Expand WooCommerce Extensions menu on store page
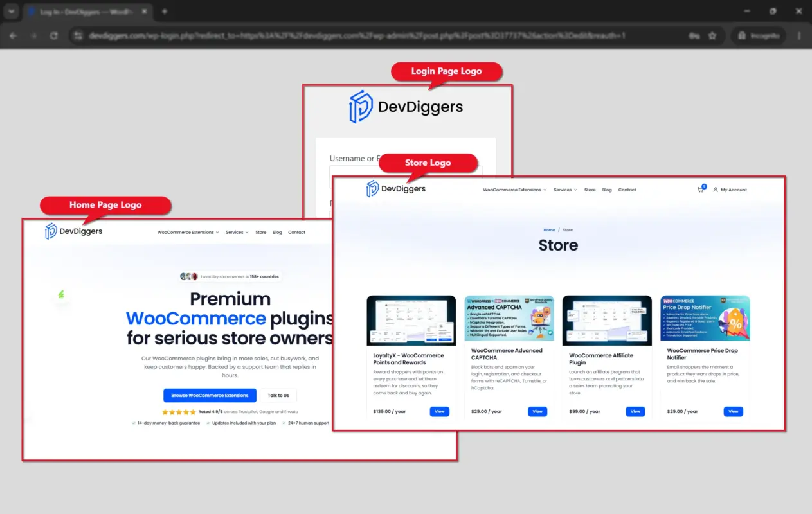812x514 pixels. (x=514, y=190)
